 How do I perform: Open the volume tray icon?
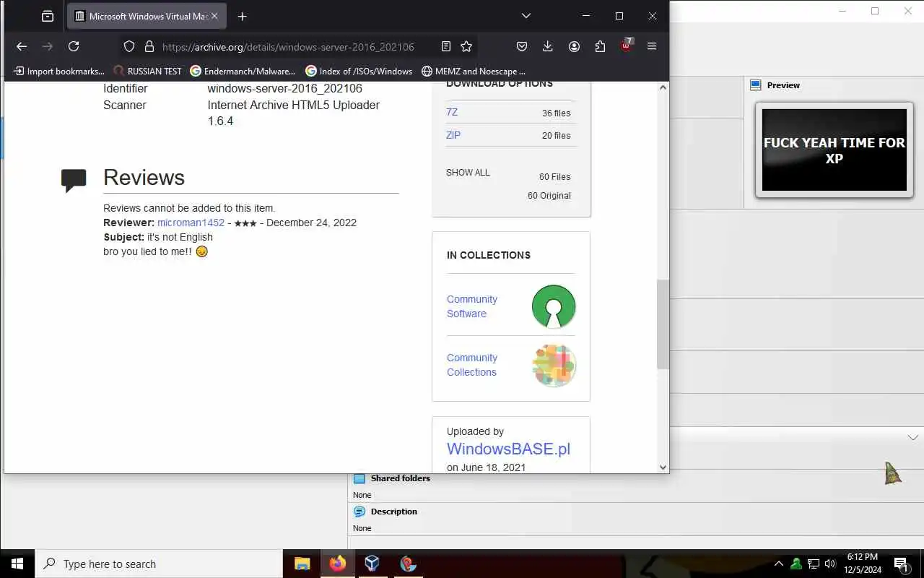830,564
